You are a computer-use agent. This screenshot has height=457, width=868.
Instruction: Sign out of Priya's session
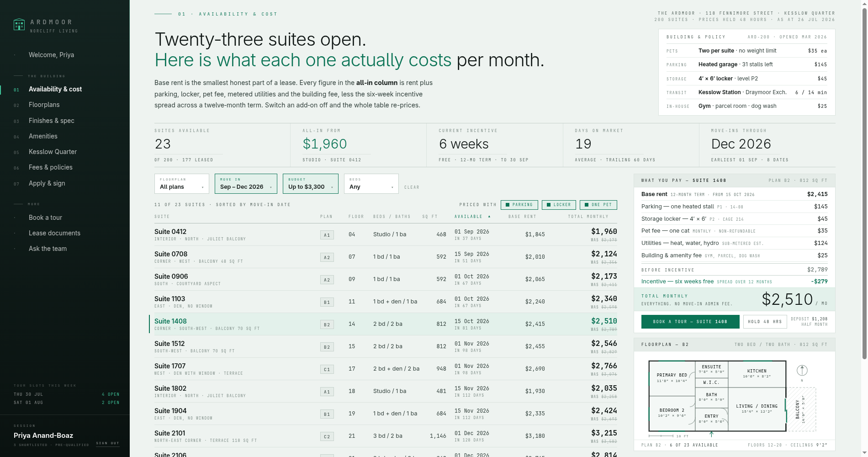[108, 443]
